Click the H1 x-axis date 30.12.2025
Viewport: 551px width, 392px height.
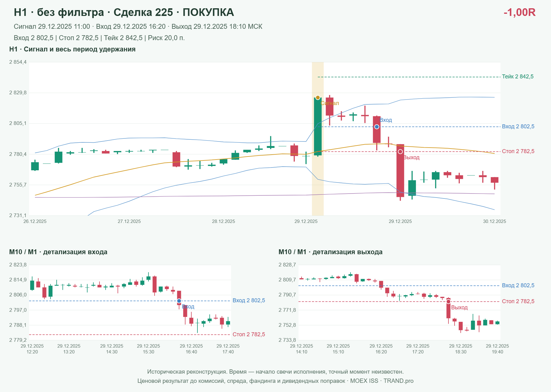click(494, 221)
